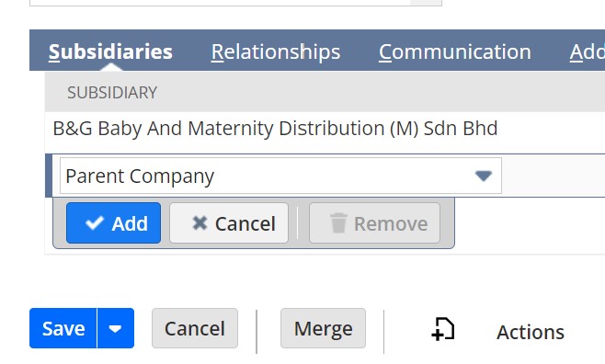This screenshot has width=605, height=364.
Task: Click the Merge button
Action: coord(323,328)
